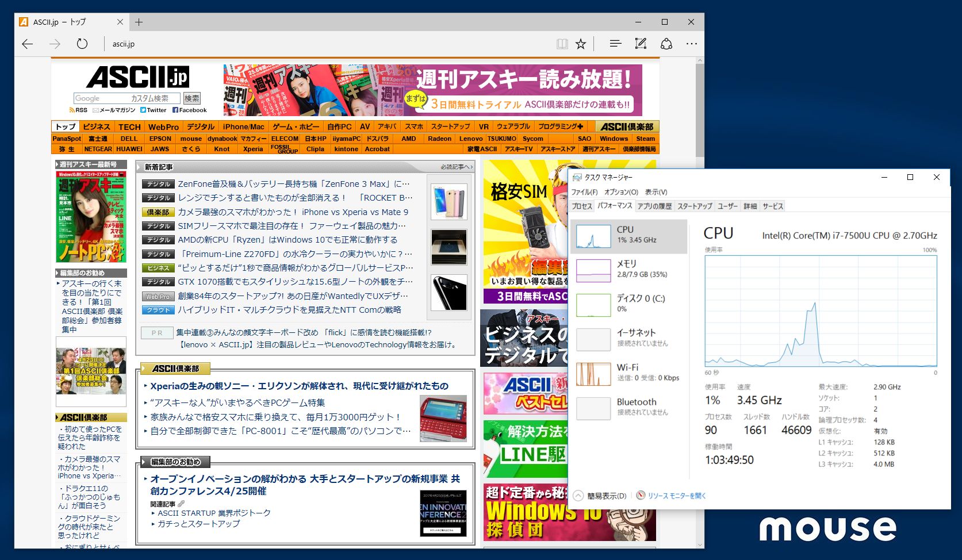Collapse Task Manager with 簡易表示(D)
This screenshot has width=962, height=560.
[x=600, y=496]
